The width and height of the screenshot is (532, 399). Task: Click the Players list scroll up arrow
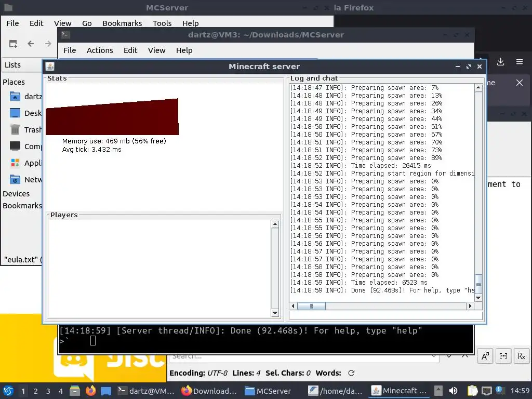click(x=275, y=224)
